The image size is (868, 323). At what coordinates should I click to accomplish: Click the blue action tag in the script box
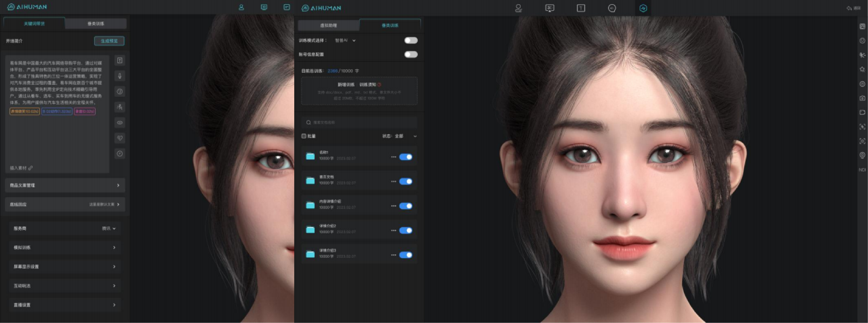pos(57,111)
